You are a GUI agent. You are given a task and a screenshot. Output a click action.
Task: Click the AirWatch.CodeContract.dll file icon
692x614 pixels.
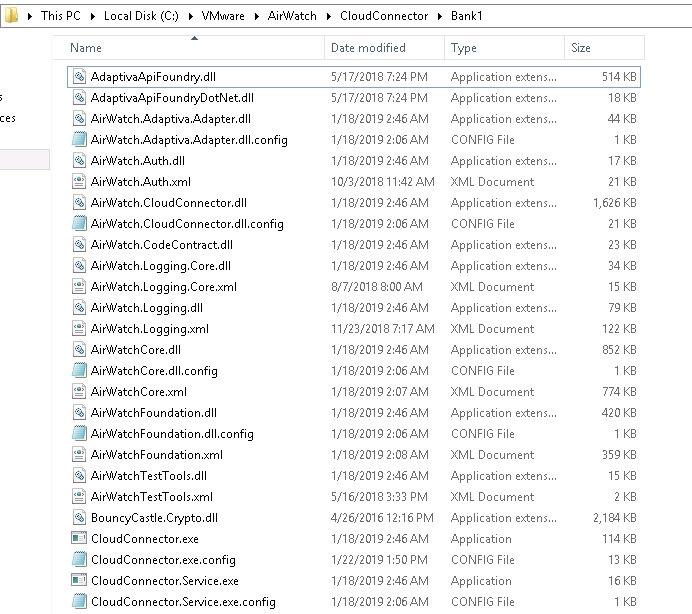tap(79, 245)
